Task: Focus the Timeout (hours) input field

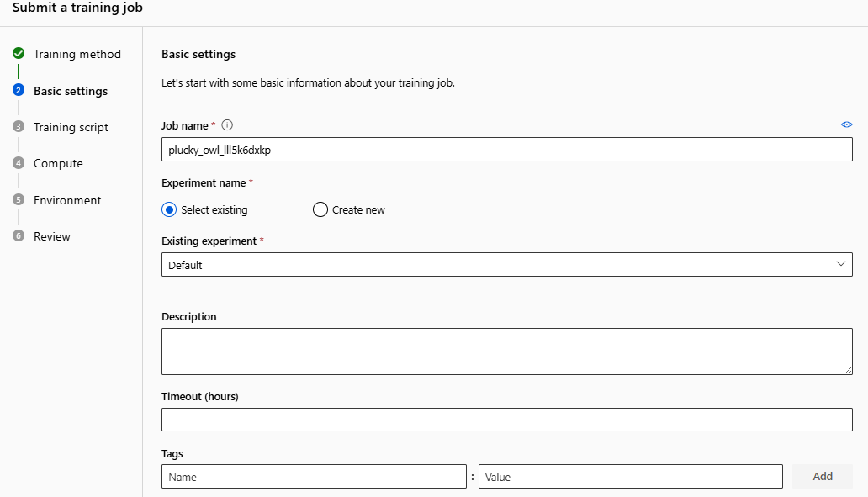Action: [x=506, y=420]
